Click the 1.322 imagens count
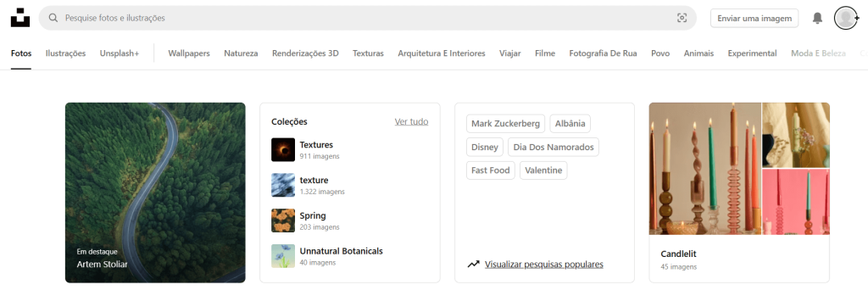 pyautogui.click(x=322, y=192)
